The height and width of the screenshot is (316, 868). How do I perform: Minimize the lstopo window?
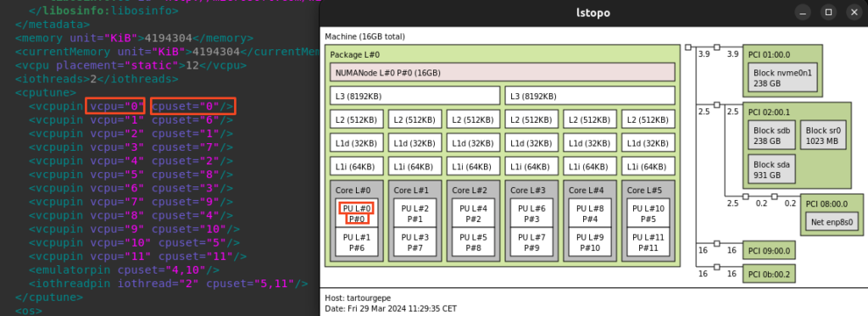[803, 12]
